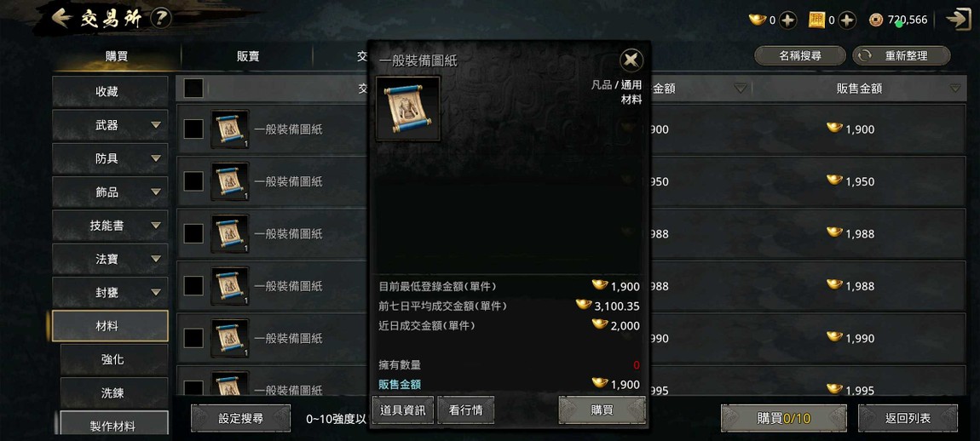980x441 pixels.
Task: Click the 購買 button in the popup
Action: pos(602,410)
